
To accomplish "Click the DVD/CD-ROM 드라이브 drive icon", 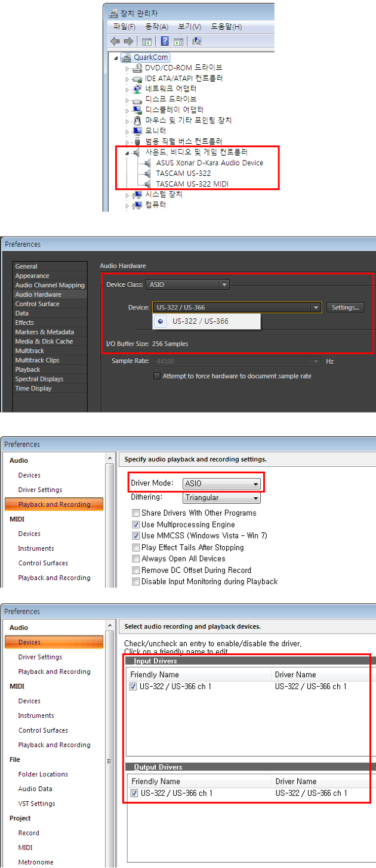I will pyautogui.click(x=137, y=68).
